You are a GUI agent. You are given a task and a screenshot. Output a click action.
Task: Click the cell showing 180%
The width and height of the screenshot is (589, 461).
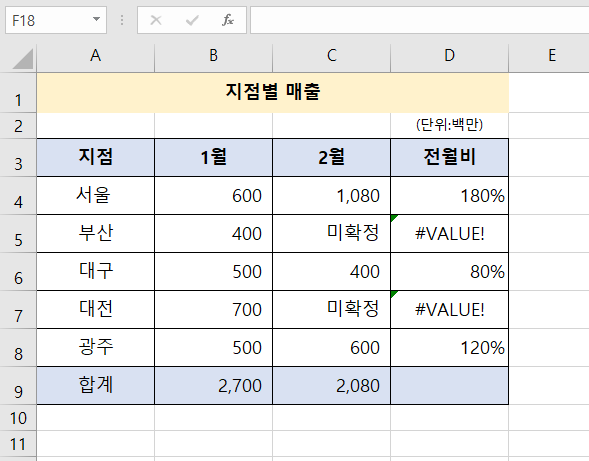click(x=449, y=196)
